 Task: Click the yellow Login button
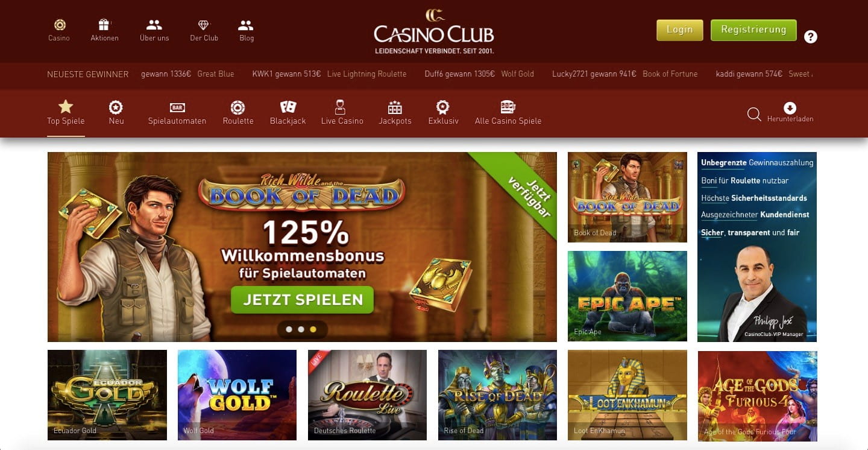click(680, 30)
